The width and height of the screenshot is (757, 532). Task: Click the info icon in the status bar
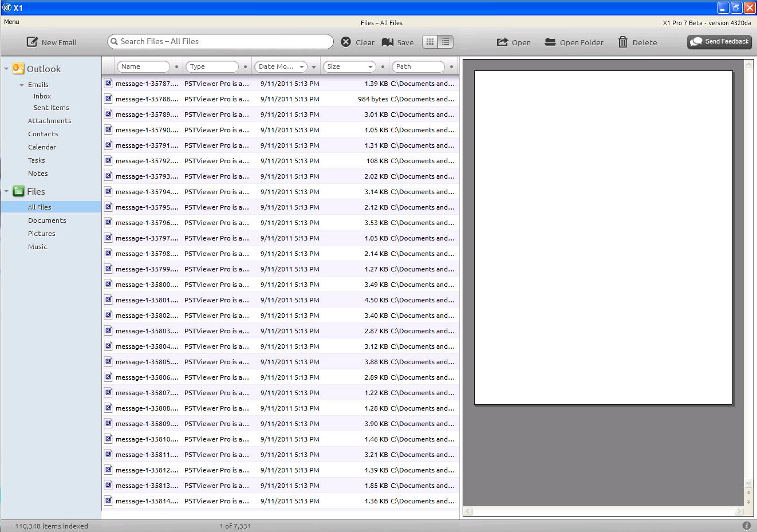[x=747, y=526]
